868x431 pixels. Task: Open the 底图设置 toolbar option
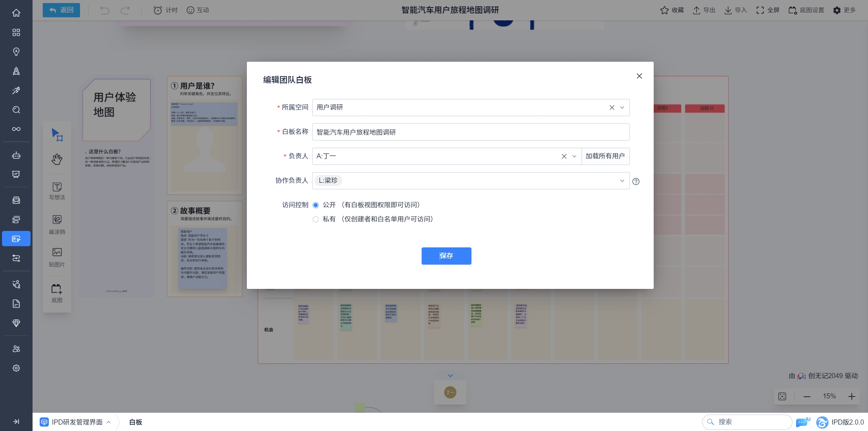click(x=806, y=10)
